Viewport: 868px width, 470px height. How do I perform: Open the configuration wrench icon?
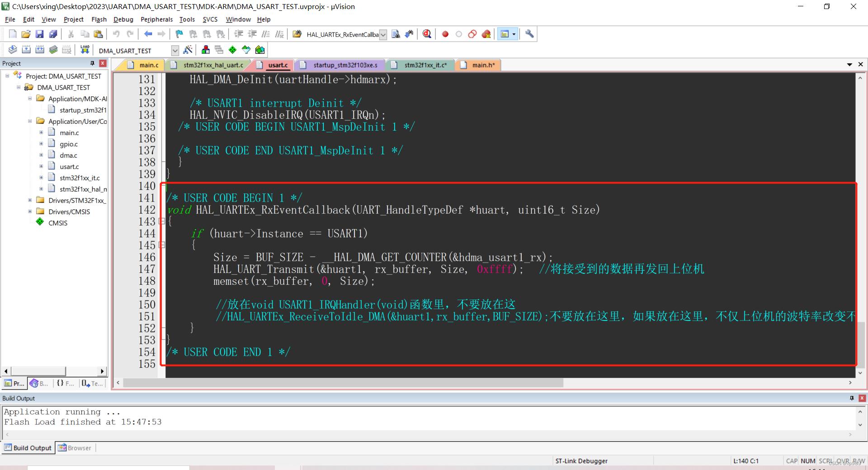click(x=528, y=34)
